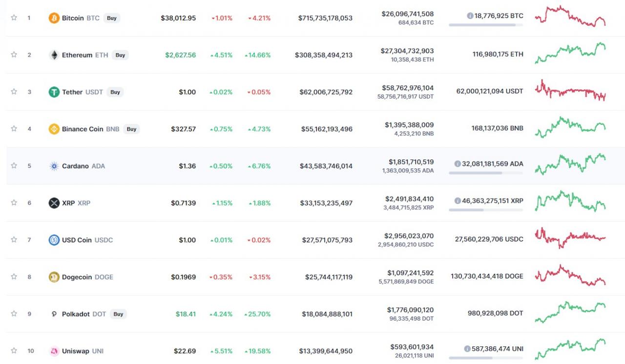Click the XRP logo icon
The width and height of the screenshot is (625, 364).
pos(54,203)
